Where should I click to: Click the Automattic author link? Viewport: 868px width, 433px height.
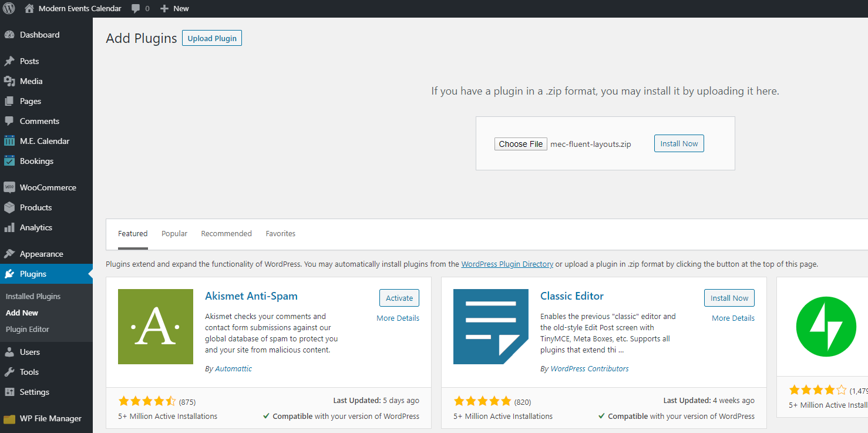point(233,369)
